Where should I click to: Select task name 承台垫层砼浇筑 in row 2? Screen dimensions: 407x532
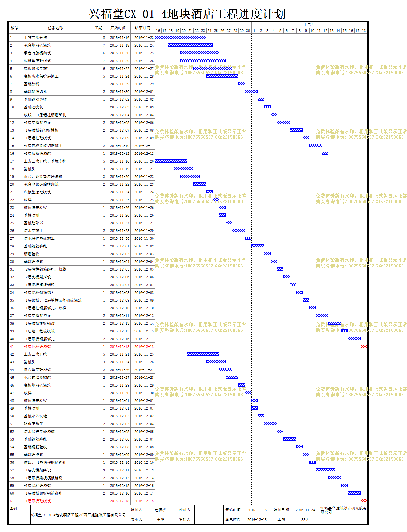[37, 45]
